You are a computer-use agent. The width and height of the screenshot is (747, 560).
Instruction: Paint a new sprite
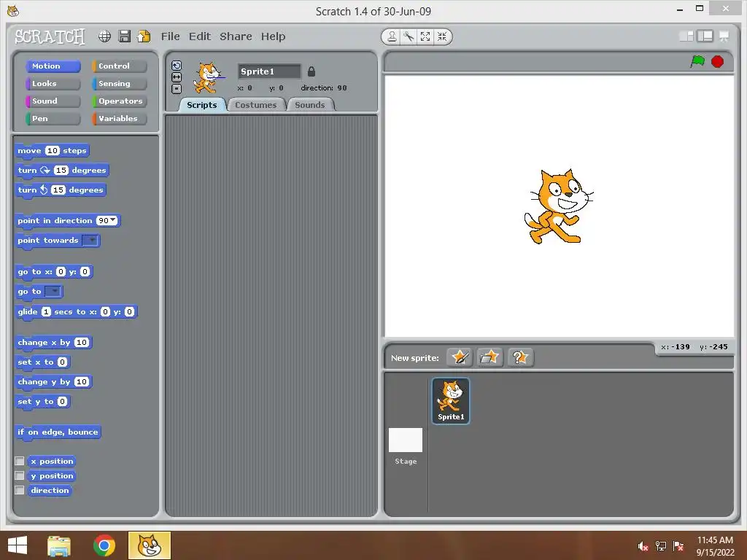[460, 357]
